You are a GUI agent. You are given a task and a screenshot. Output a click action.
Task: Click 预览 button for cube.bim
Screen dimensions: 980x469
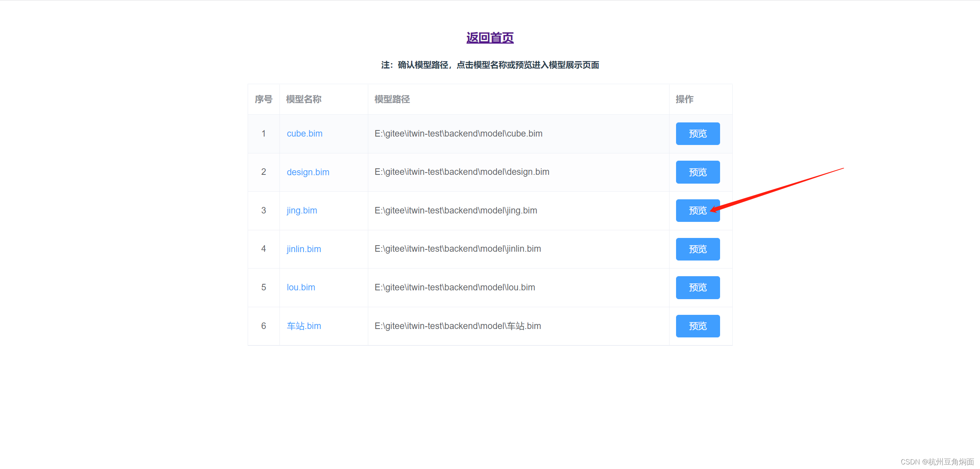point(697,134)
